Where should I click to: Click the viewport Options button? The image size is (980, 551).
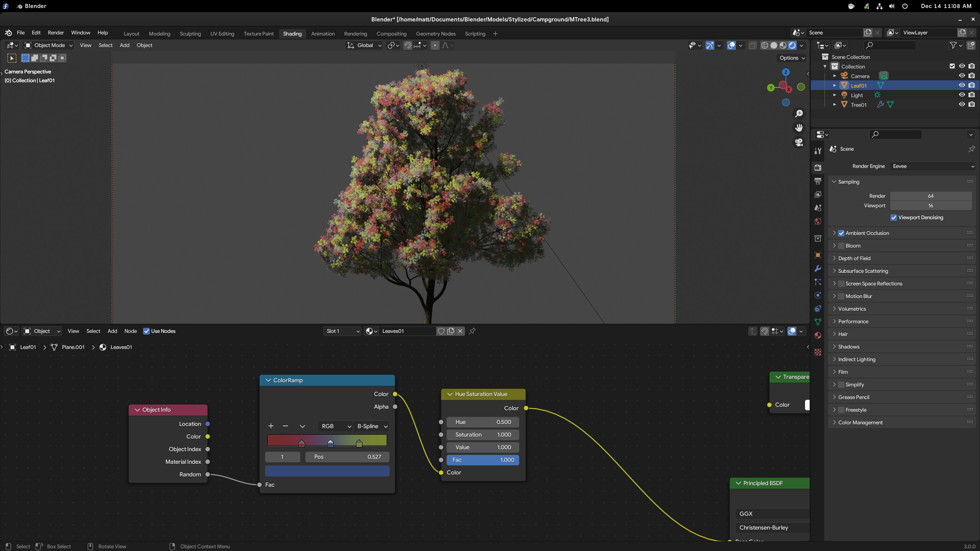792,58
